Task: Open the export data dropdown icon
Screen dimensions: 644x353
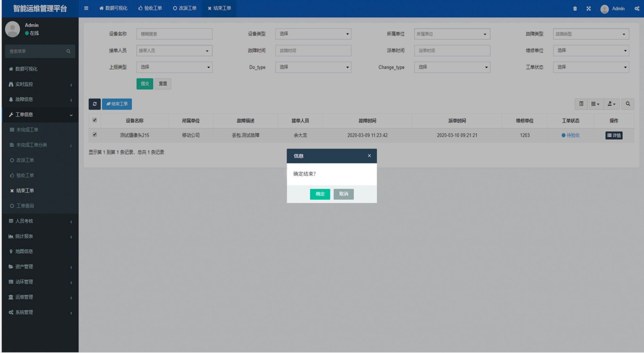Action: (x=611, y=104)
